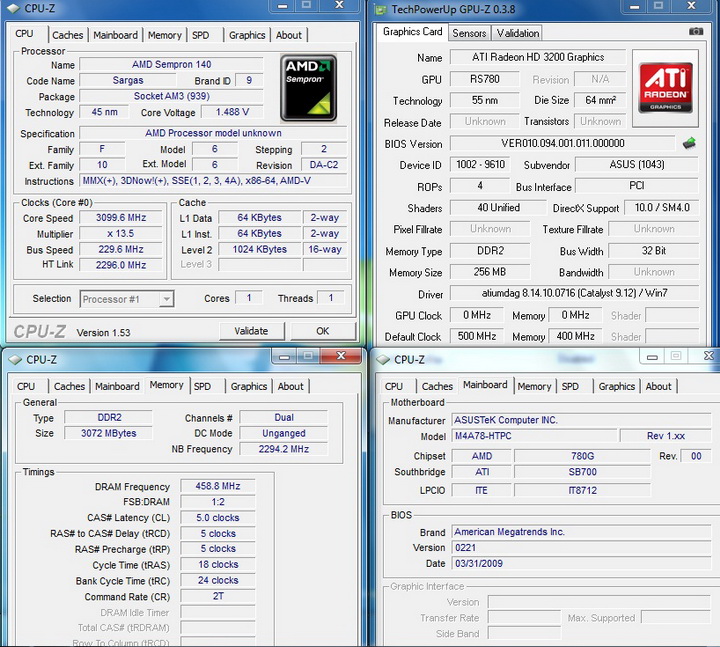The width and height of the screenshot is (720, 647).
Task: Click the GPU-Z Driver field atiumdag
Action: click(x=574, y=293)
